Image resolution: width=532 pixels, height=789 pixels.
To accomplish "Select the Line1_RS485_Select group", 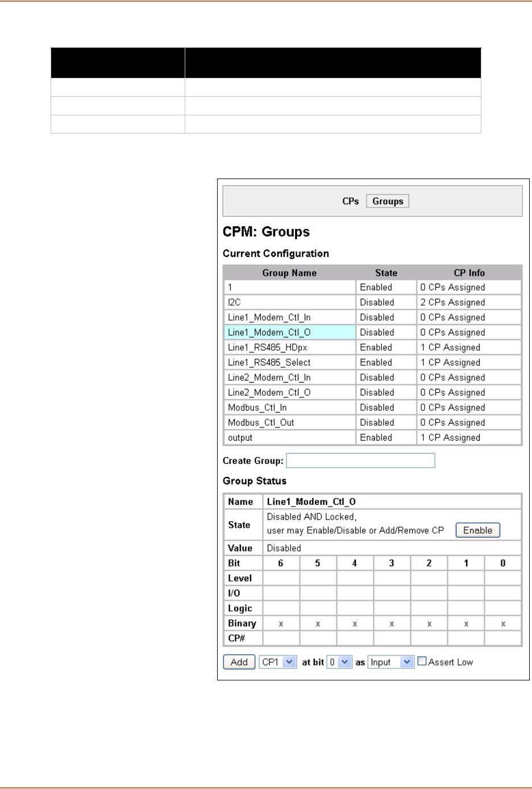I will click(269, 363).
